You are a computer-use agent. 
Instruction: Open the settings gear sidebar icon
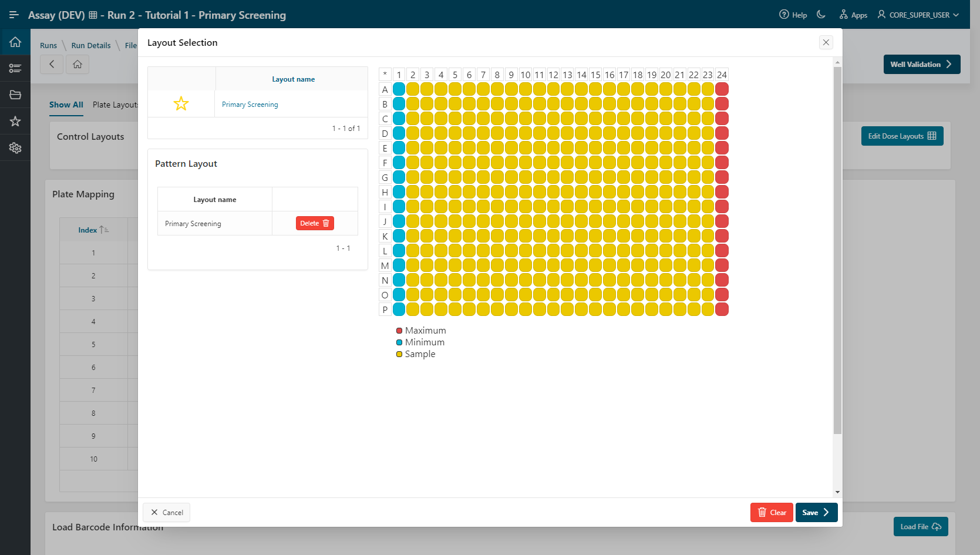tap(15, 148)
